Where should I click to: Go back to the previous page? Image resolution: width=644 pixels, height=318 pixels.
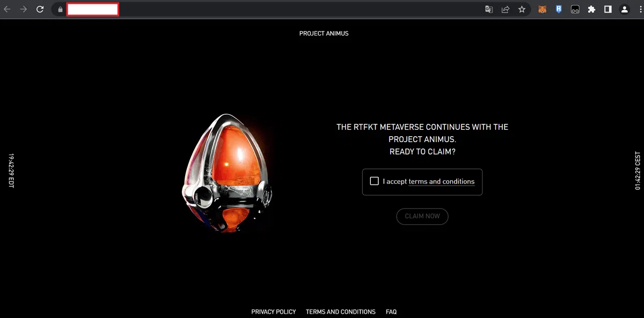pyautogui.click(x=8, y=9)
